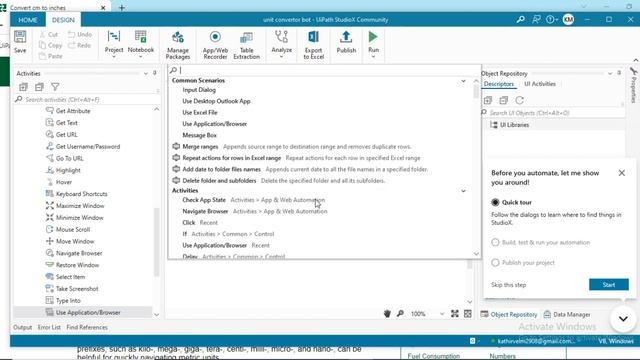The image size is (640, 360).
Task: Select Publish your project radio option
Action: click(495, 262)
